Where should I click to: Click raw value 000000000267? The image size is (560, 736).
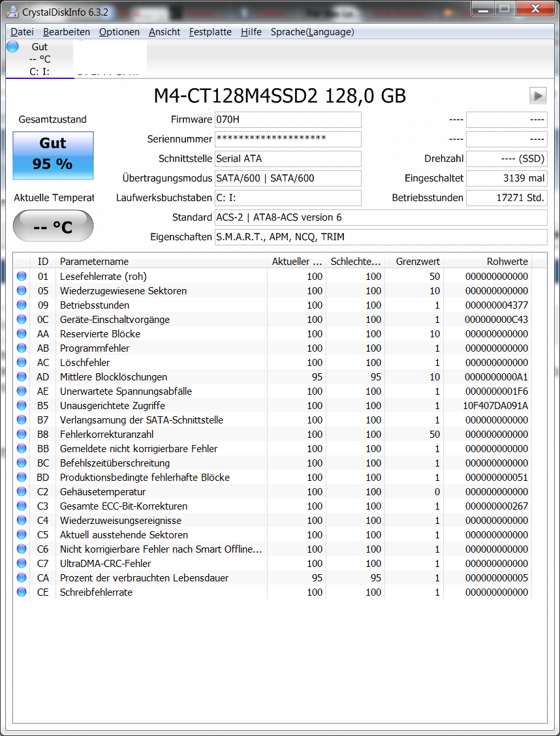[497, 506]
